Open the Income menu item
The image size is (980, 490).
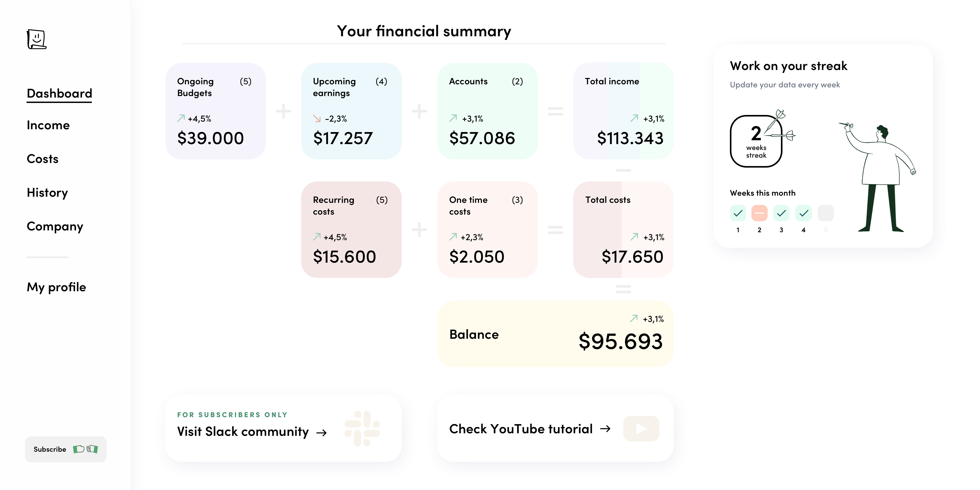(x=48, y=125)
